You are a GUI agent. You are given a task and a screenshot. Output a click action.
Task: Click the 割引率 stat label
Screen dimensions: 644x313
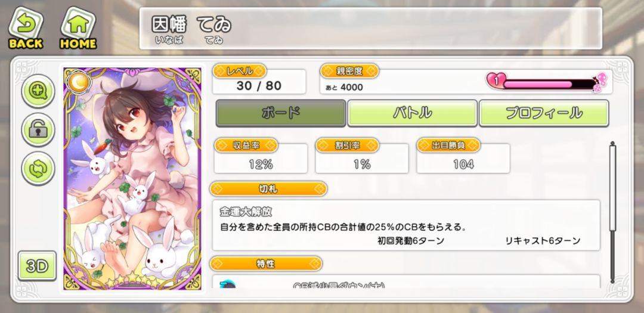[x=348, y=145]
